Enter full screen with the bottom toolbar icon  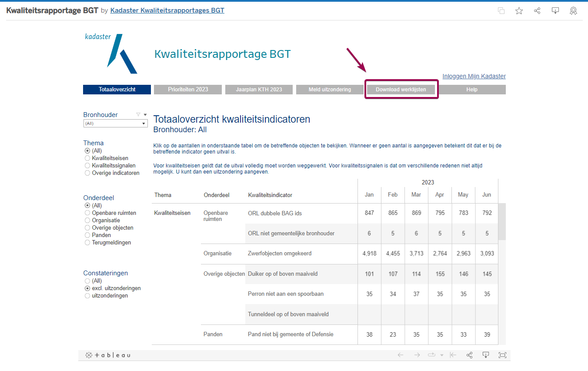502,355
